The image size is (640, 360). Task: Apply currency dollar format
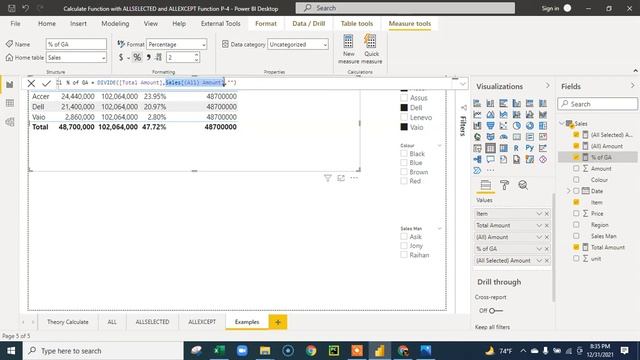[x=121, y=58]
